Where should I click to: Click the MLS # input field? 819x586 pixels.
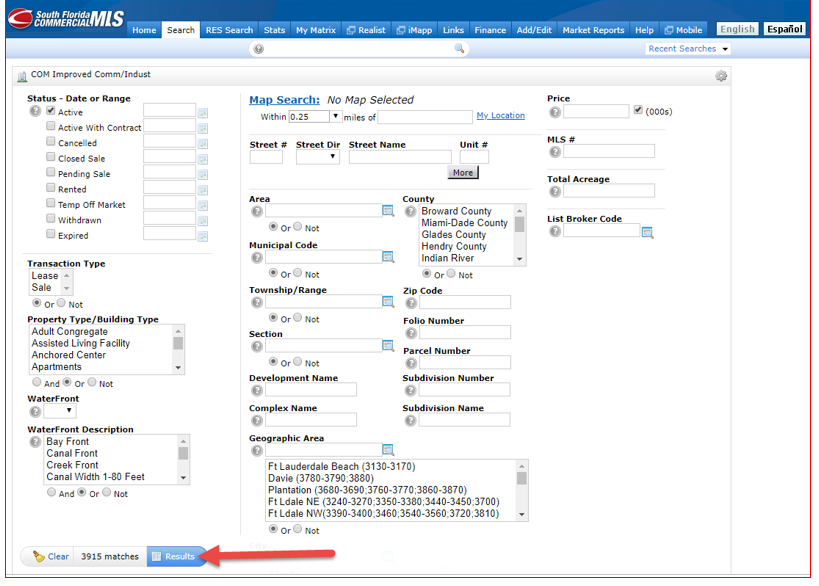coord(608,151)
